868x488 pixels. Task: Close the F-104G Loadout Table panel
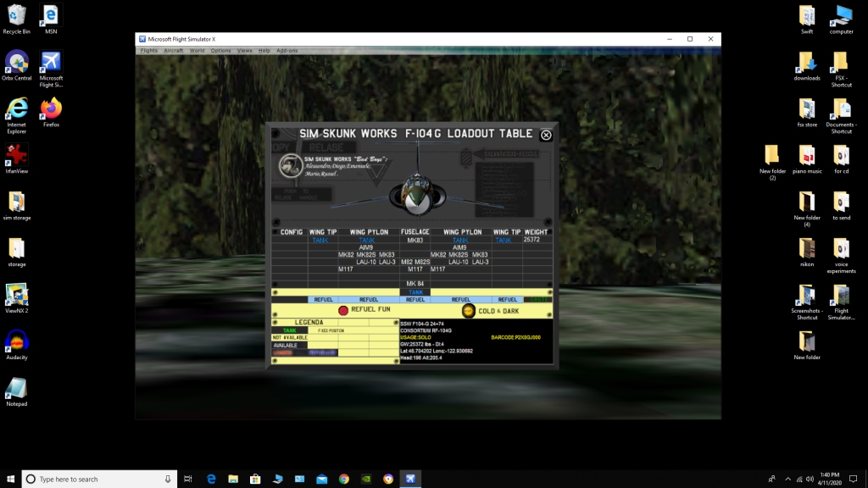pos(546,135)
